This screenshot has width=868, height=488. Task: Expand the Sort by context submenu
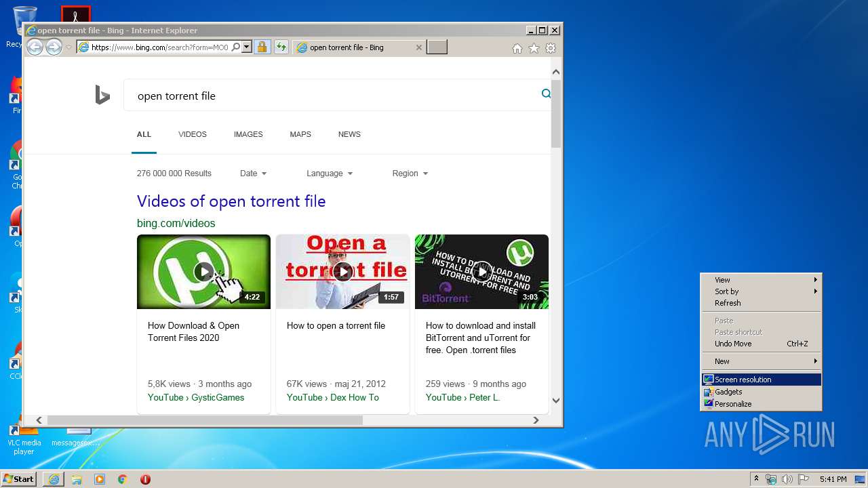tap(761, 291)
